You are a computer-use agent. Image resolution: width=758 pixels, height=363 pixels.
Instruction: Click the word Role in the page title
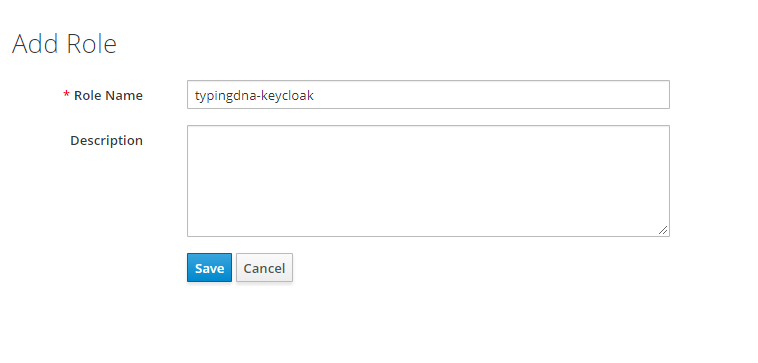click(91, 44)
